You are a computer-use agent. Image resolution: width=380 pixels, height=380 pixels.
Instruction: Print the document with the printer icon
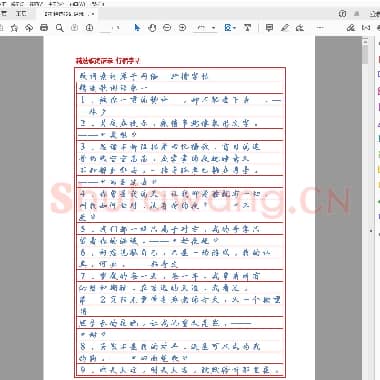pyautogui.click(x=44, y=28)
